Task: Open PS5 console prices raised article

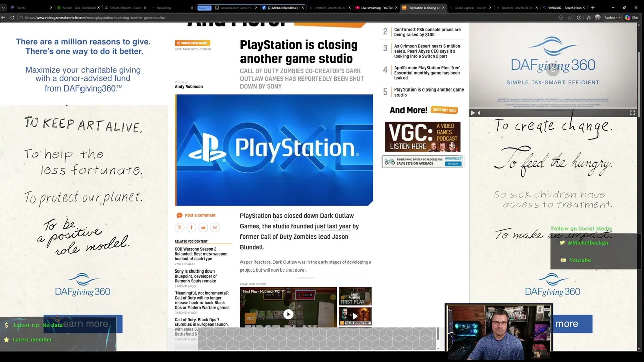Action: point(427,32)
